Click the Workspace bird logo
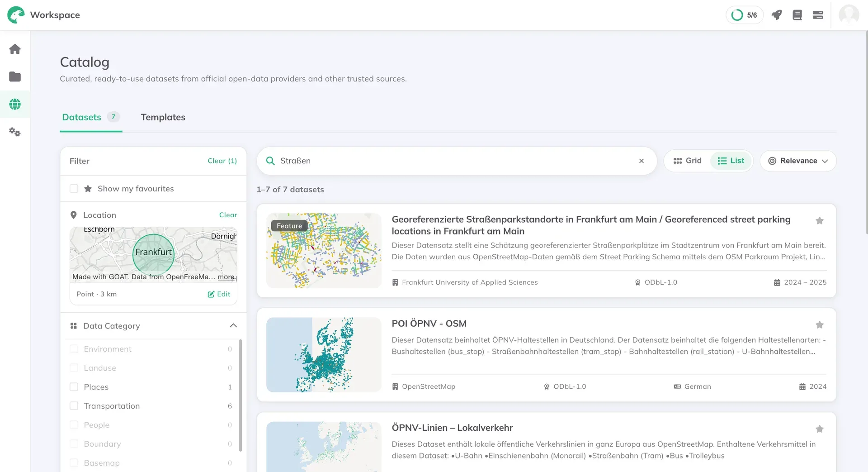The width and height of the screenshot is (868, 472). 16,15
